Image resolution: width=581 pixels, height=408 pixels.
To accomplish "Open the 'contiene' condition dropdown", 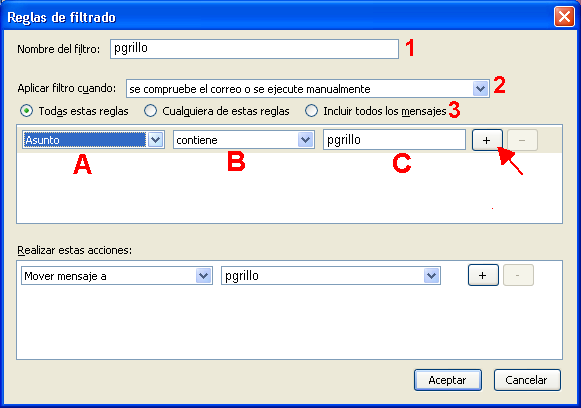I will (x=305, y=140).
